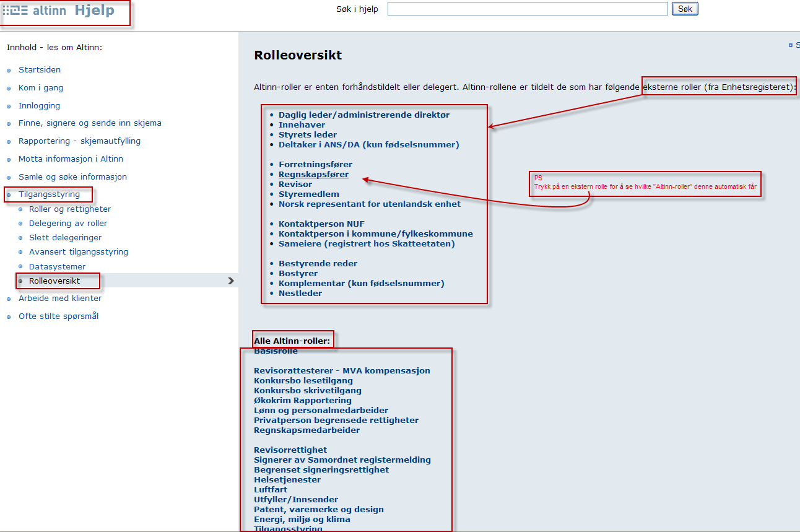The height and width of the screenshot is (532, 800).
Task: Open Komplementar (kun fødselsnummer) link
Action: pyautogui.click(x=362, y=284)
